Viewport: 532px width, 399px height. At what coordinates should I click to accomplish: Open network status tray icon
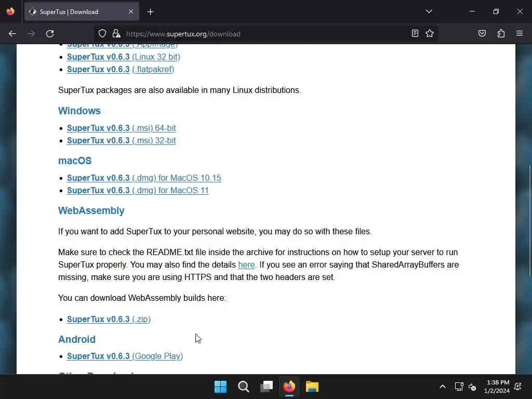(x=459, y=387)
